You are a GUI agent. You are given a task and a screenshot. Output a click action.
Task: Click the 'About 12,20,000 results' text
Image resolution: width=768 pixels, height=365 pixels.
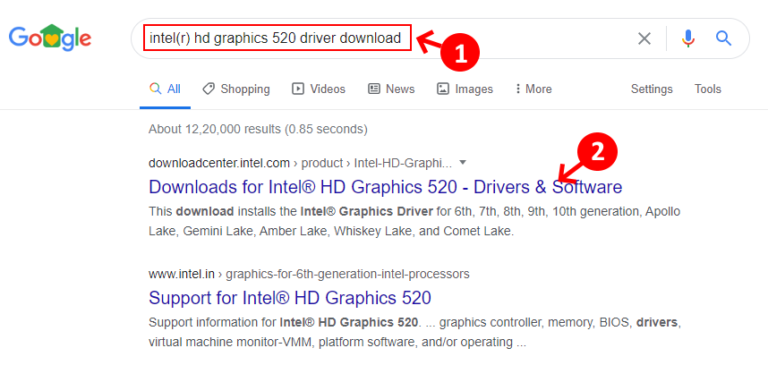pos(258,129)
